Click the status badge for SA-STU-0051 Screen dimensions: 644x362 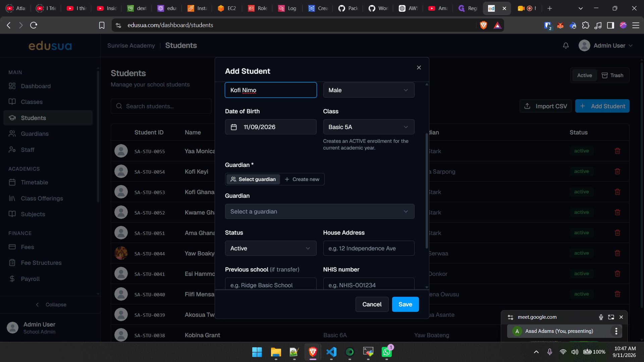point(581,233)
